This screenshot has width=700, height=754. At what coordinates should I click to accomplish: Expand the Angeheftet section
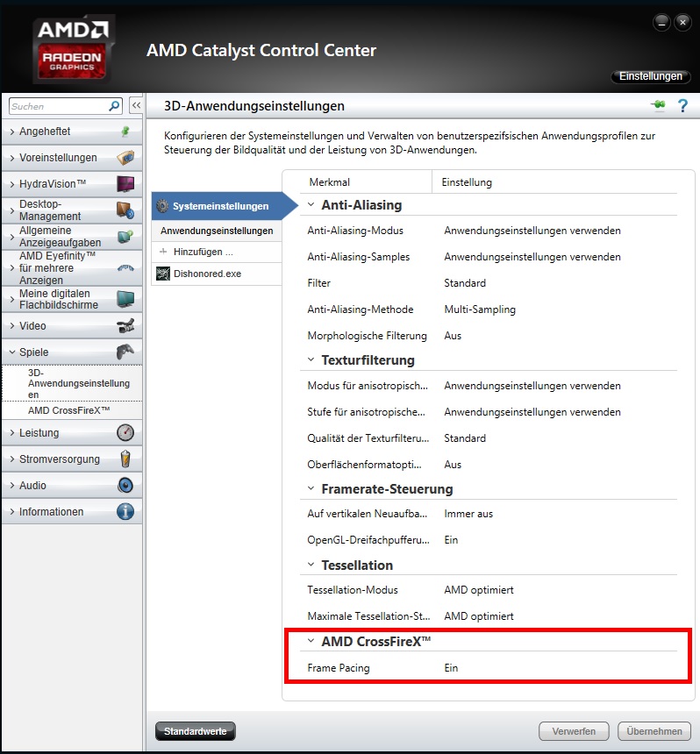pos(12,132)
